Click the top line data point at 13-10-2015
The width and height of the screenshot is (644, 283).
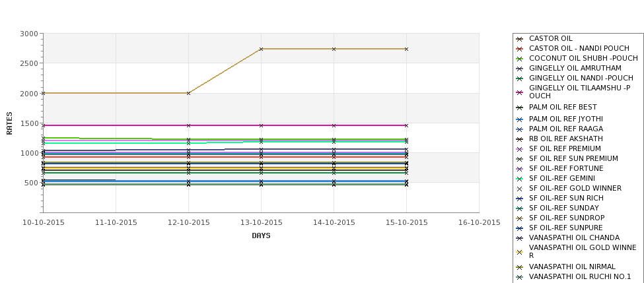(x=261, y=49)
